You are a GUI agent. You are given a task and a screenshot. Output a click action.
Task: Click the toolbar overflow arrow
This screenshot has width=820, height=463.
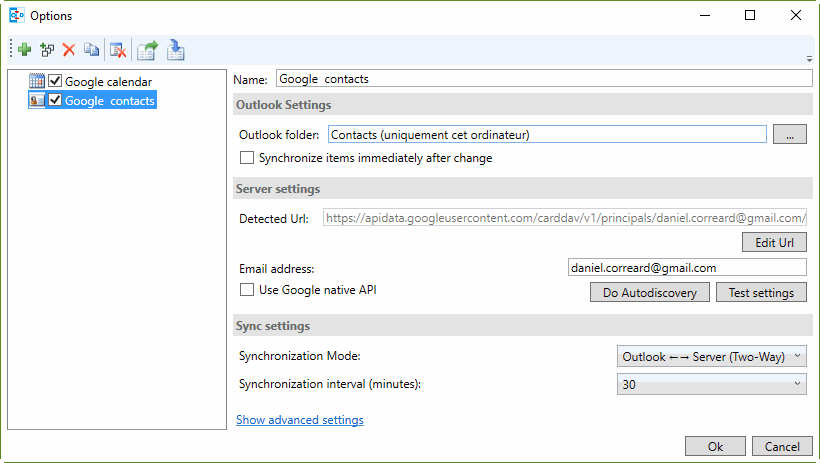808,58
